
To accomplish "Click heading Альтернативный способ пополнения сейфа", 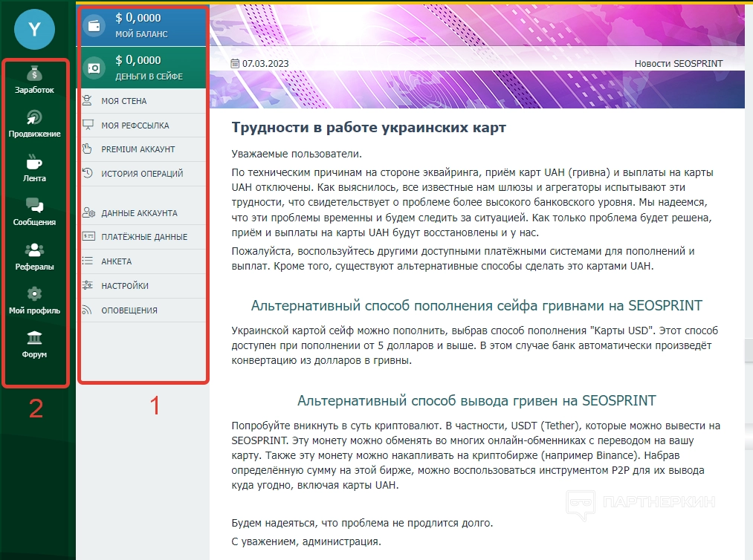I will [x=476, y=306].
